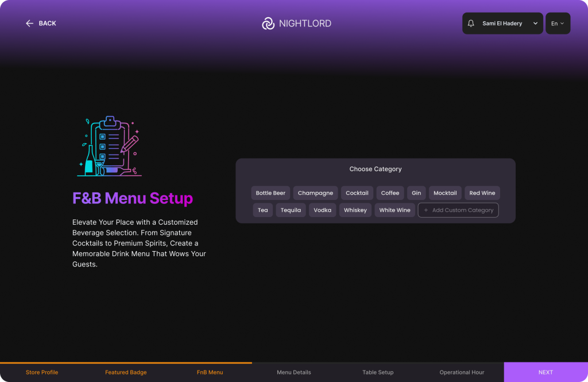
Task: Choose the Tequila category
Action: [x=291, y=210]
